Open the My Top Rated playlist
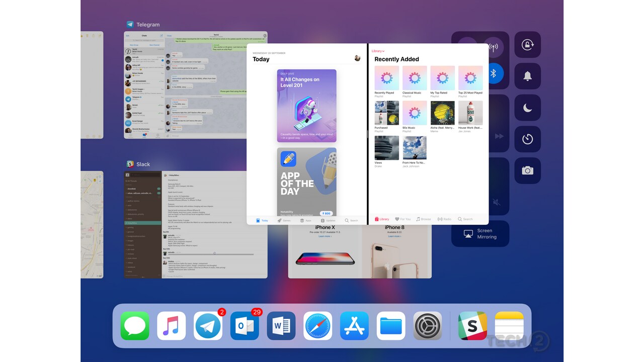 pyautogui.click(x=442, y=81)
